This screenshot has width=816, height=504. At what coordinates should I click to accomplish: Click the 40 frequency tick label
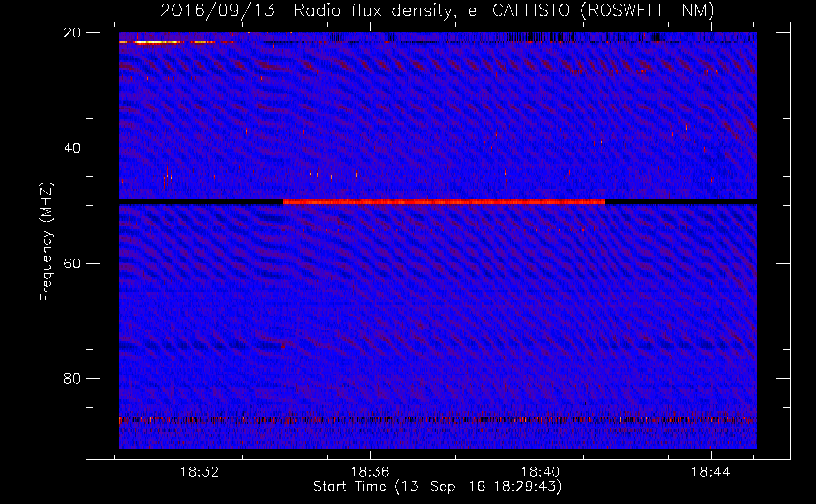click(73, 148)
